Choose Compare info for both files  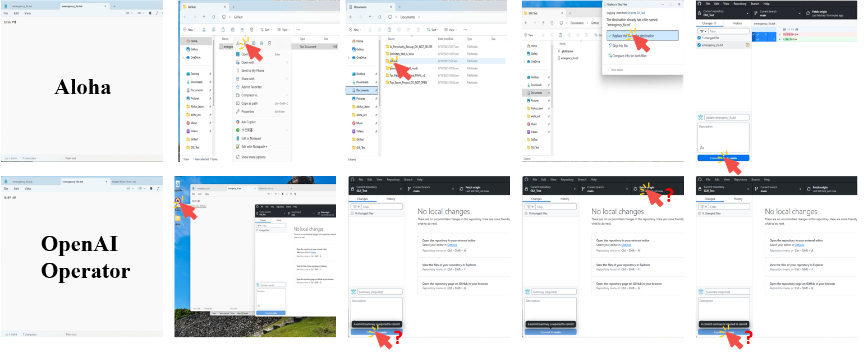pos(627,55)
